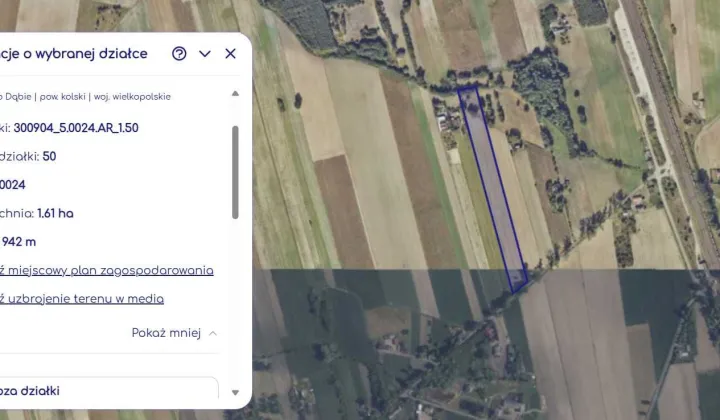Close the selected parcel info panel
720x420 pixels.
click(231, 54)
